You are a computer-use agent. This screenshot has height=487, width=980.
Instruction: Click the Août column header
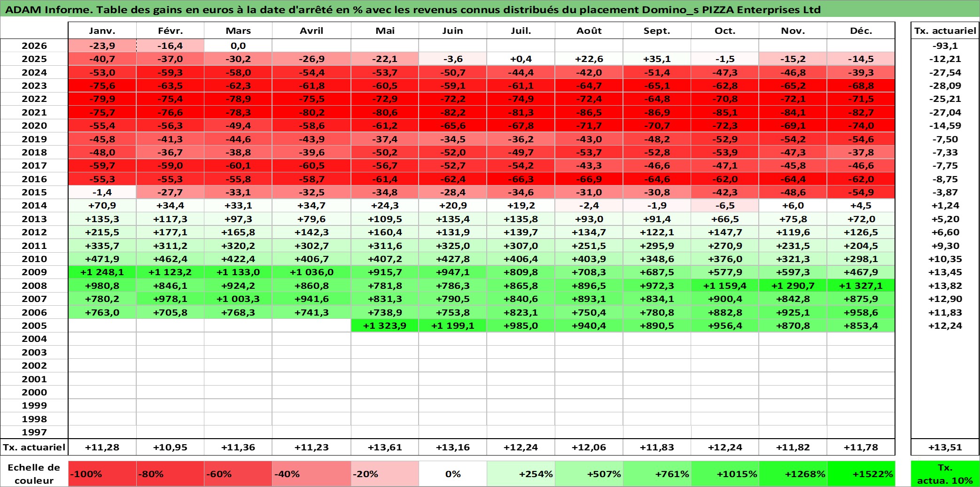pyautogui.click(x=589, y=31)
